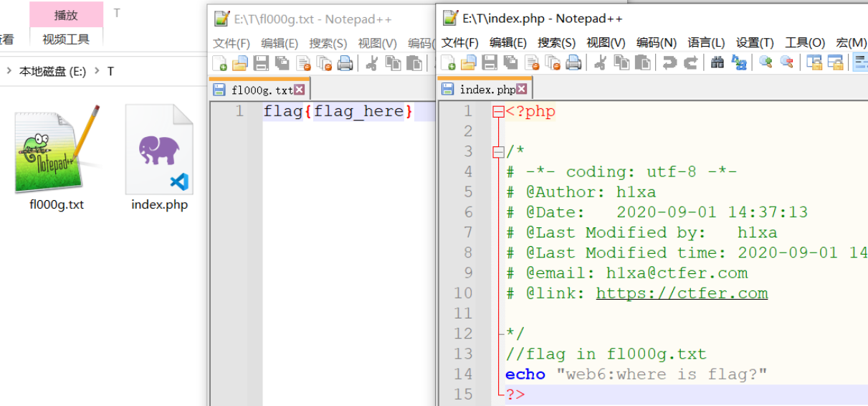Screen dimensions: 868x406
Task: Click Find binoculars icon in index.php window
Action: pyautogui.click(x=717, y=63)
